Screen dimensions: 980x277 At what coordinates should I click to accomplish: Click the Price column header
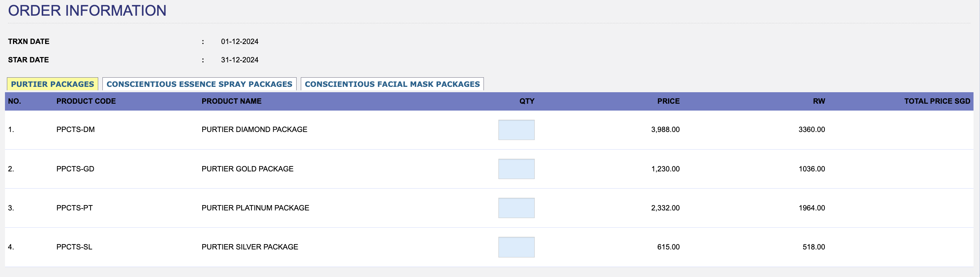coord(668,101)
